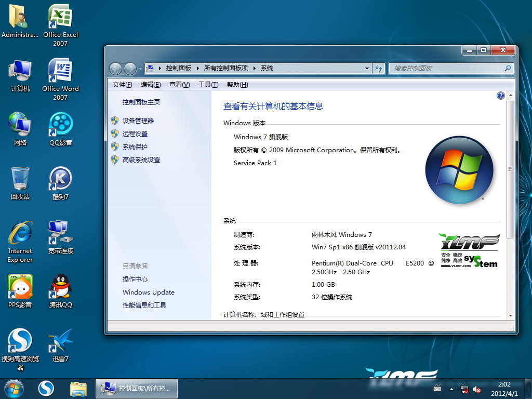Click the scroll down arrow
Image resolution: width=532 pixels, height=399 pixels.
point(510,315)
